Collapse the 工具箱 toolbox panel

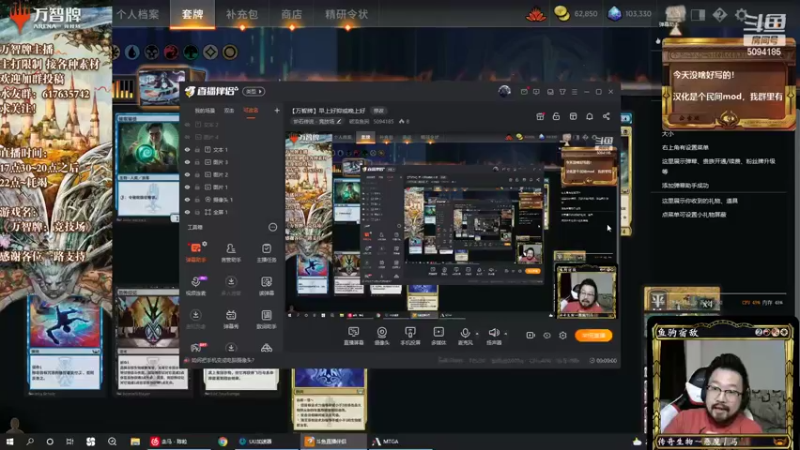pyautogui.click(x=272, y=227)
